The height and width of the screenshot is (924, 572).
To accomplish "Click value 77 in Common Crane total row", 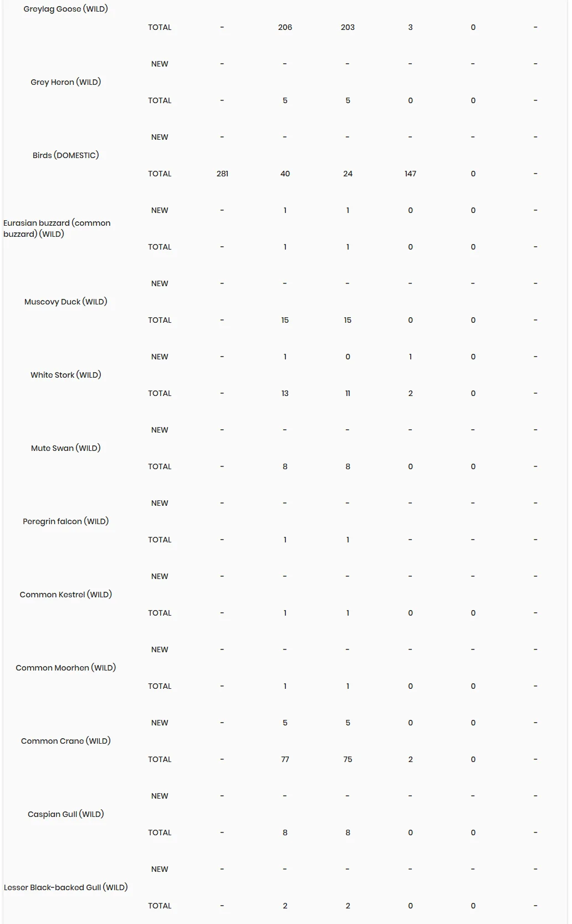I will [x=285, y=759].
